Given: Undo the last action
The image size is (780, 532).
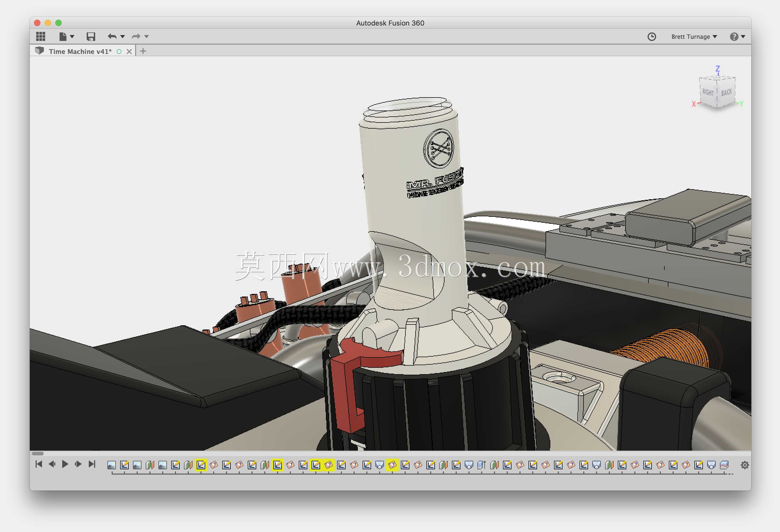Looking at the screenshot, I should pyautogui.click(x=112, y=36).
